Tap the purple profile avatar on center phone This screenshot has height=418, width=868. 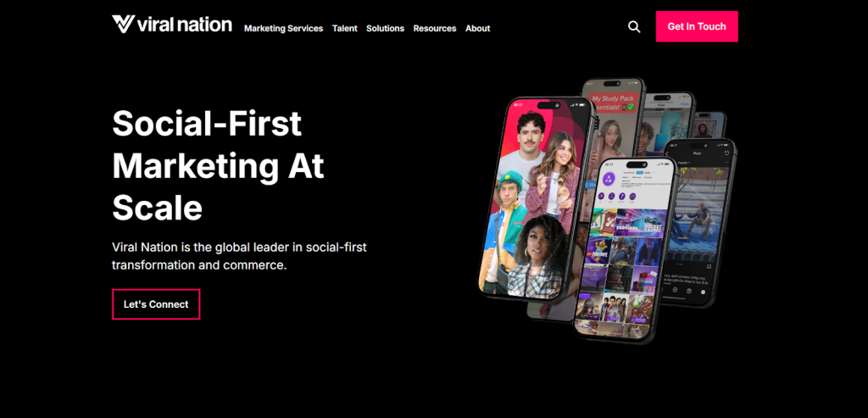pyautogui.click(x=609, y=178)
